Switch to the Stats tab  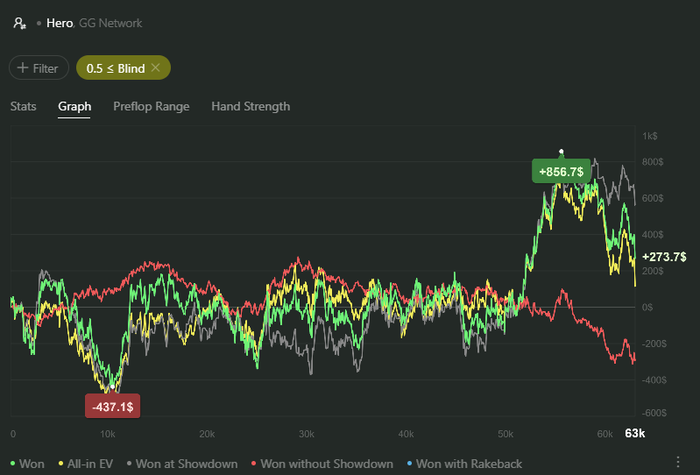tap(23, 106)
